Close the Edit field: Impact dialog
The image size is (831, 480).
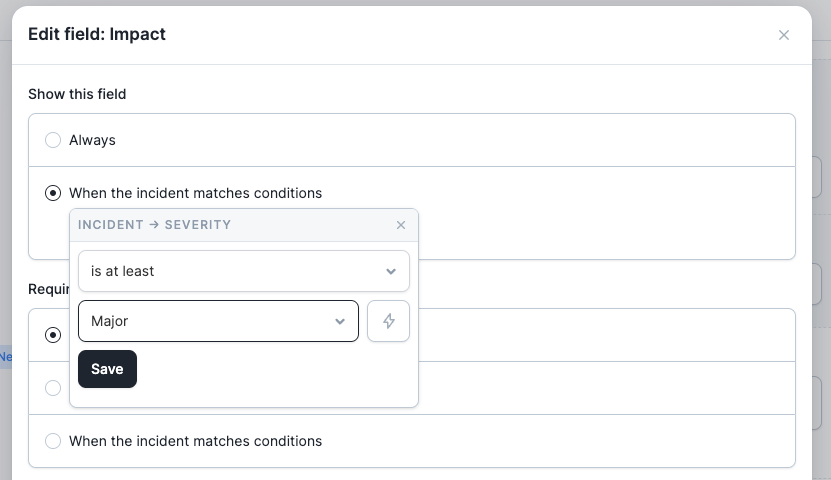(784, 35)
